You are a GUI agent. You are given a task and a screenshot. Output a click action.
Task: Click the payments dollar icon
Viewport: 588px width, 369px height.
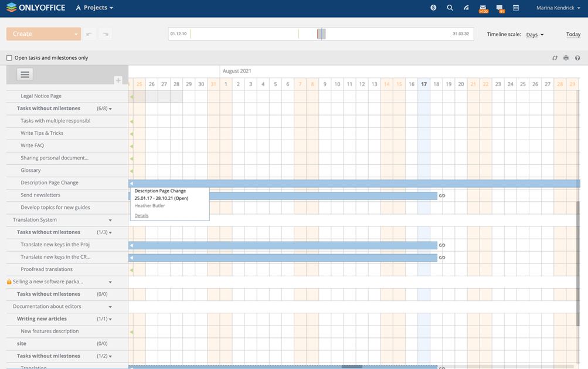point(433,8)
